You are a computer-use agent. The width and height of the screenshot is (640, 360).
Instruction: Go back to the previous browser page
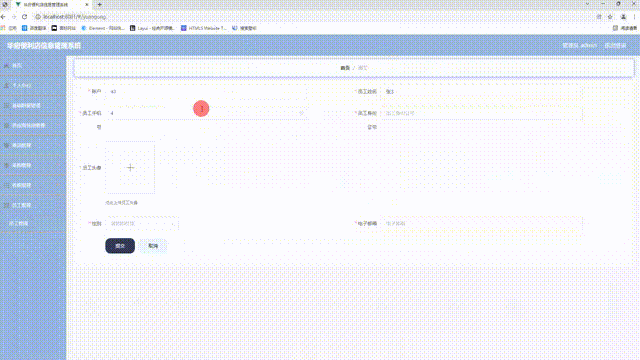coord(3,17)
